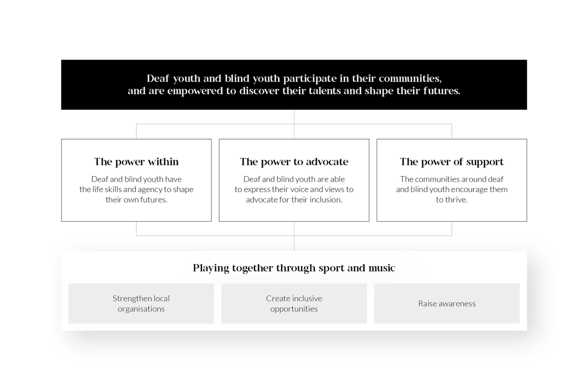Click text 'advocate for their inclusion'
The image size is (588, 392).
pos(294,200)
